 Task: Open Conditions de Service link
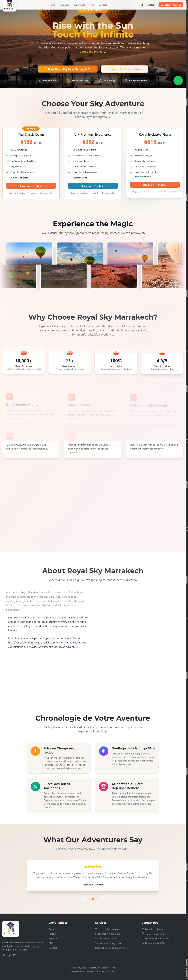click(107, 971)
